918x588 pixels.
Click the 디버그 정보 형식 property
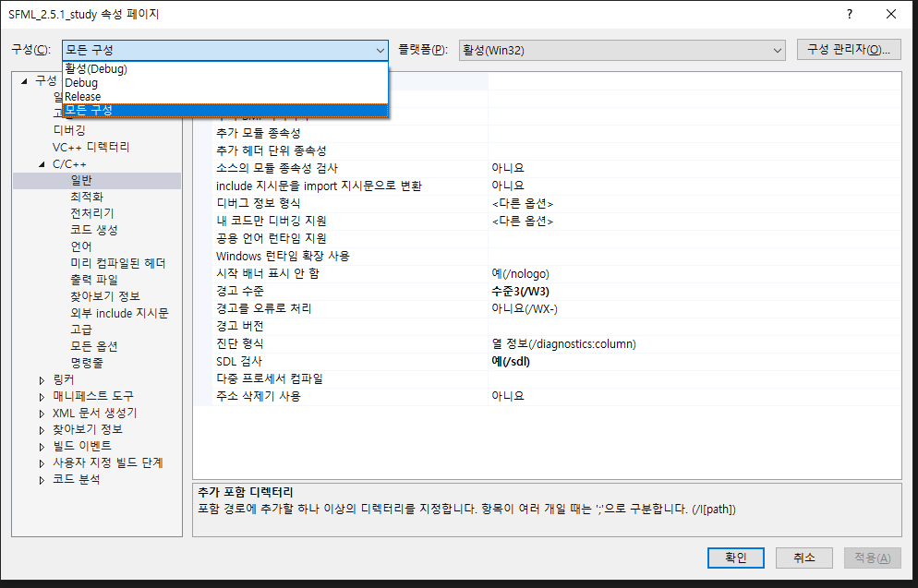259,204
